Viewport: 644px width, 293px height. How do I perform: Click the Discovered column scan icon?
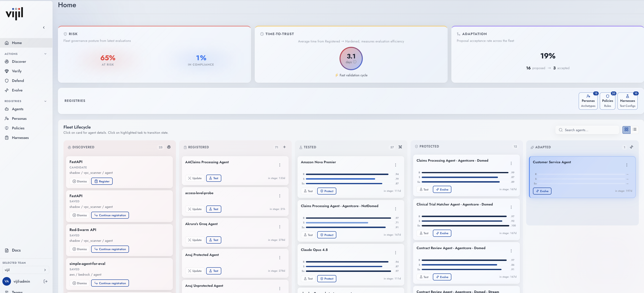[169, 147]
